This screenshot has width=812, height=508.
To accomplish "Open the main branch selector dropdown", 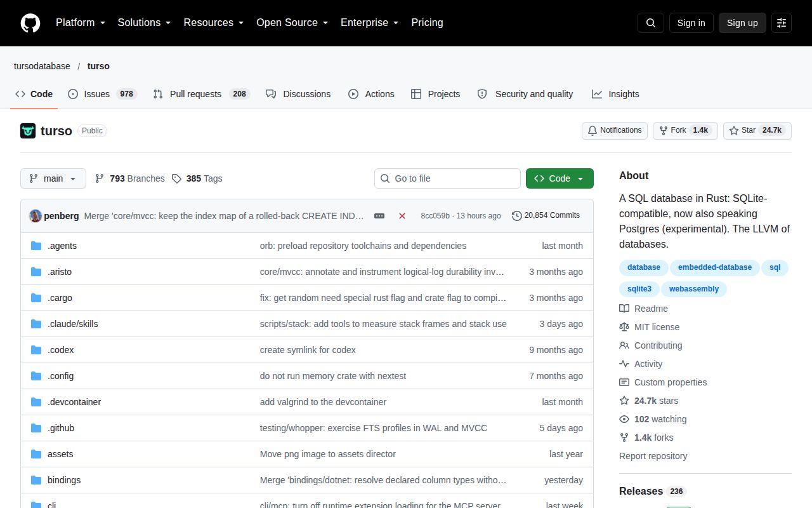I will click(53, 178).
